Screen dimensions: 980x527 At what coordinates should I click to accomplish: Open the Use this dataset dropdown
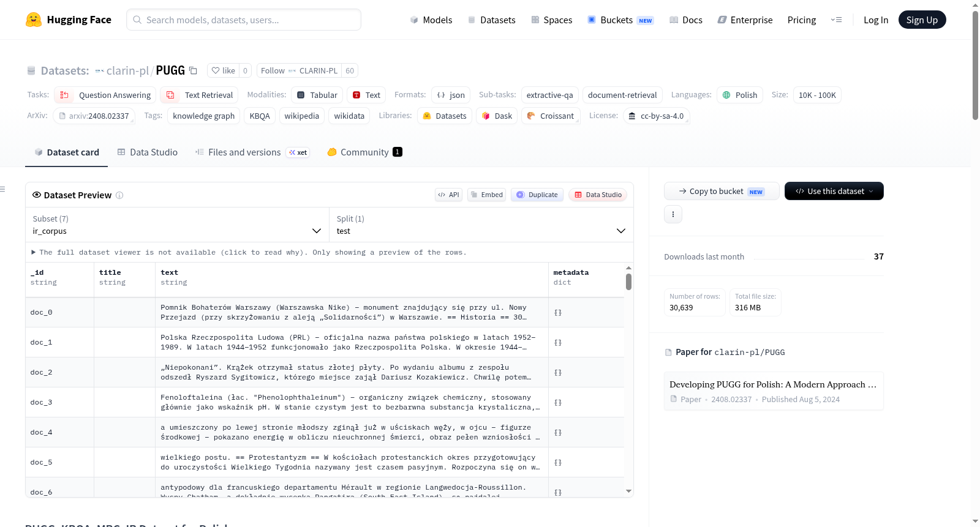tap(834, 191)
